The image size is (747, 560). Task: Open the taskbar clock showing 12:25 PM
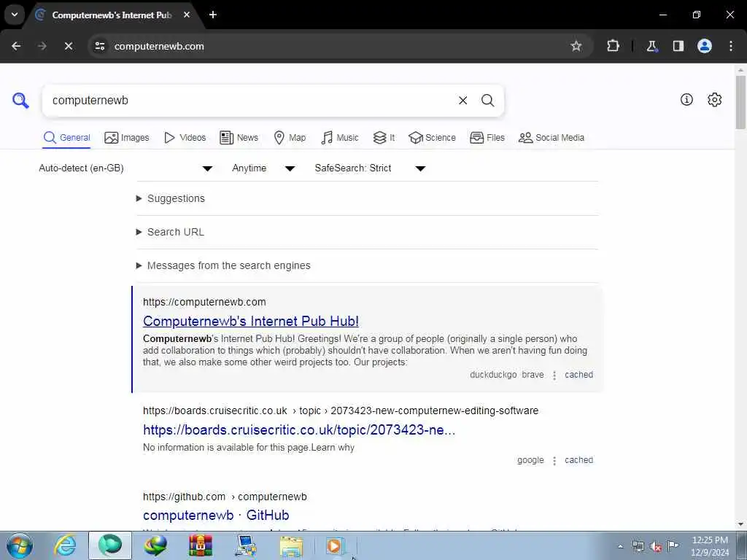click(710, 546)
